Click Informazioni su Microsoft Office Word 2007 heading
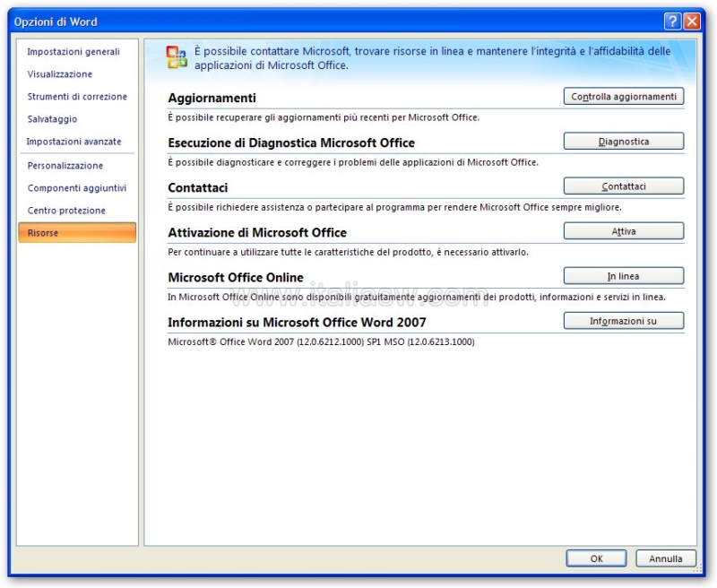This screenshot has width=717, height=588. [297, 322]
